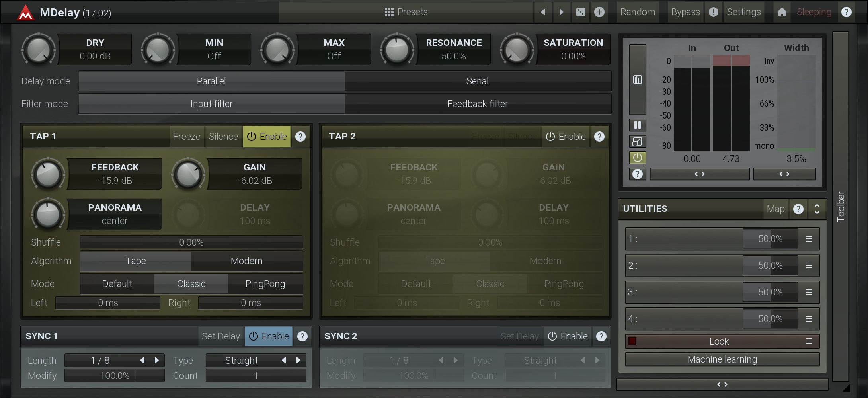Pause the meter display
868x398 pixels.
[637, 125]
